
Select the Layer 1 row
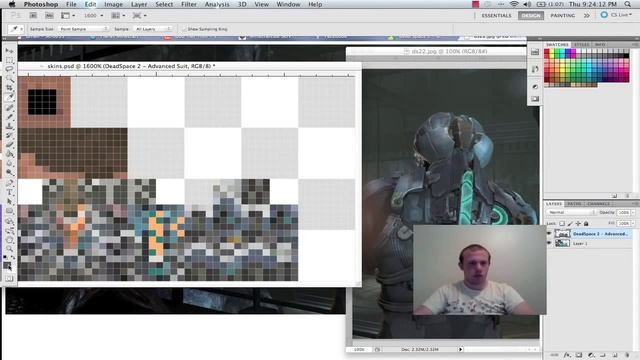coord(589,243)
